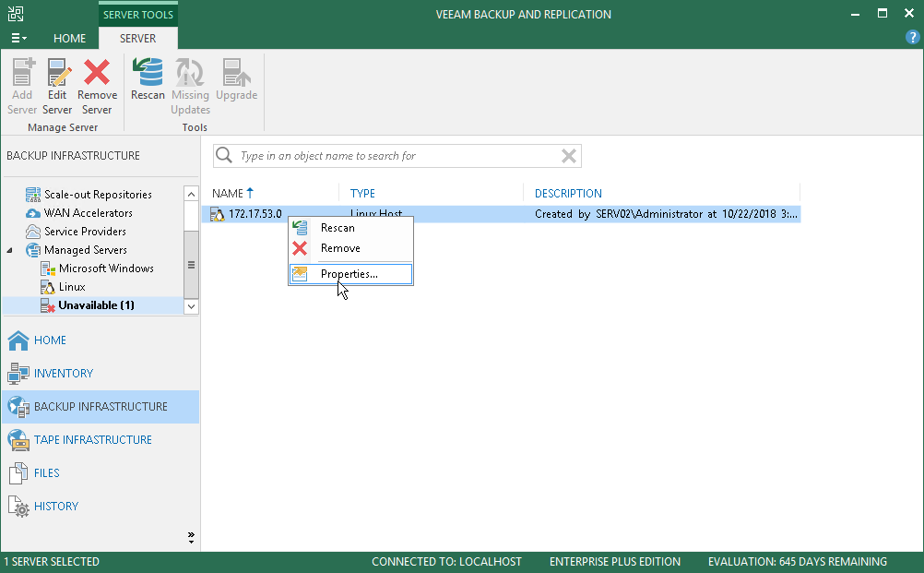Click the Properties icon in context menu
Image resolution: width=924 pixels, height=573 pixels.
(x=300, y=273)
